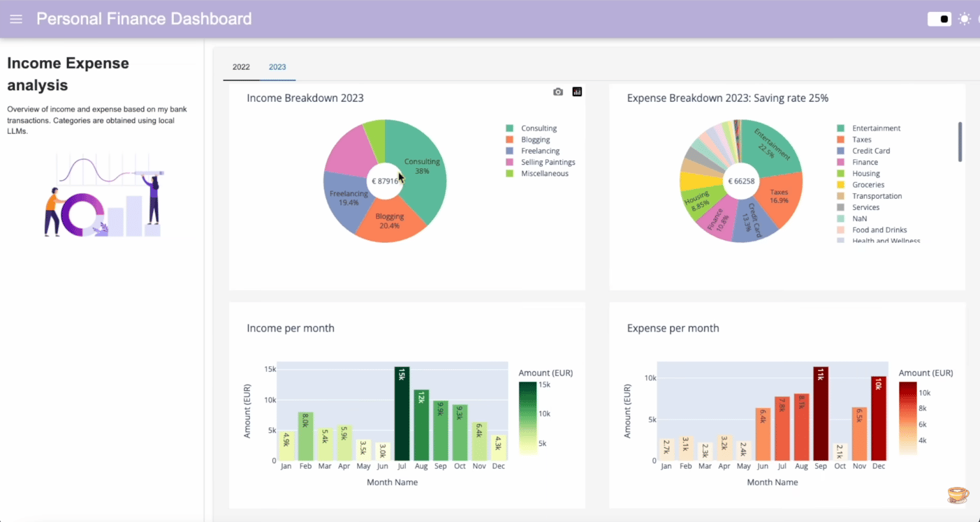This screenshot has height=522, width=980.
Task: Select the 2023 tab
Action: coord(277,67)
